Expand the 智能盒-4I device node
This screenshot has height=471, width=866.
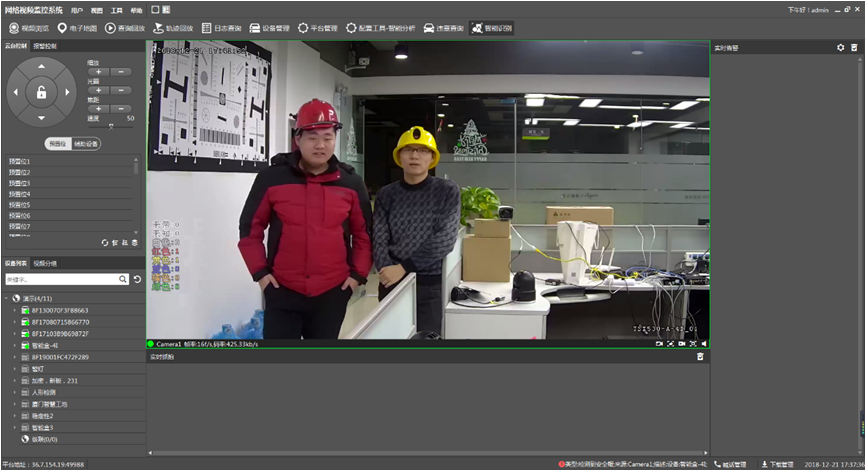[15, 346]
